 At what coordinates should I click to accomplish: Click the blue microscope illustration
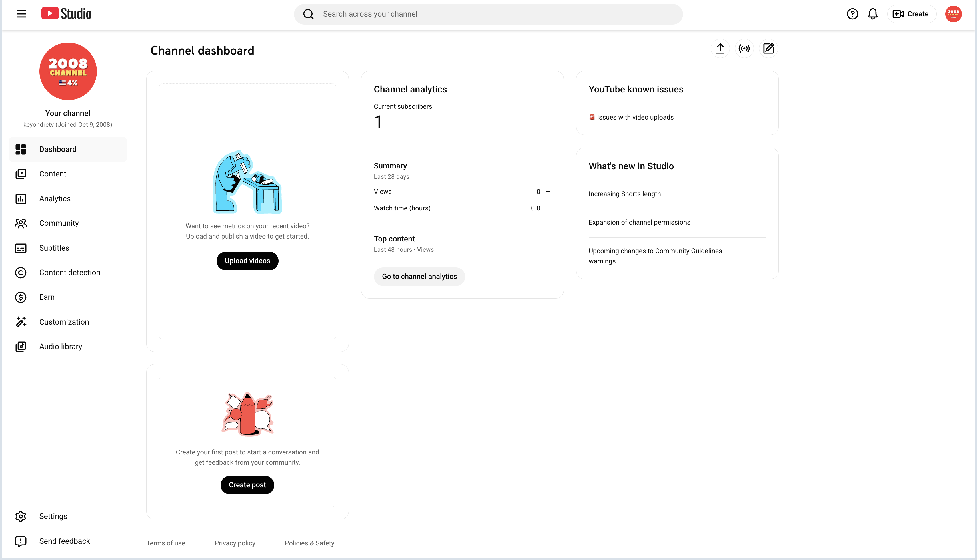(247, 182)
